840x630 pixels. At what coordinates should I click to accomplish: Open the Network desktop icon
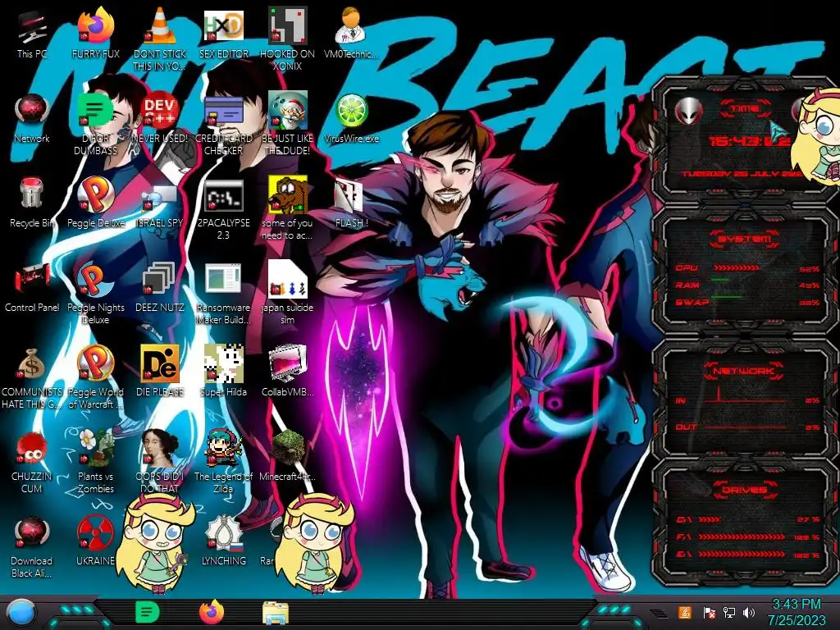32,118
